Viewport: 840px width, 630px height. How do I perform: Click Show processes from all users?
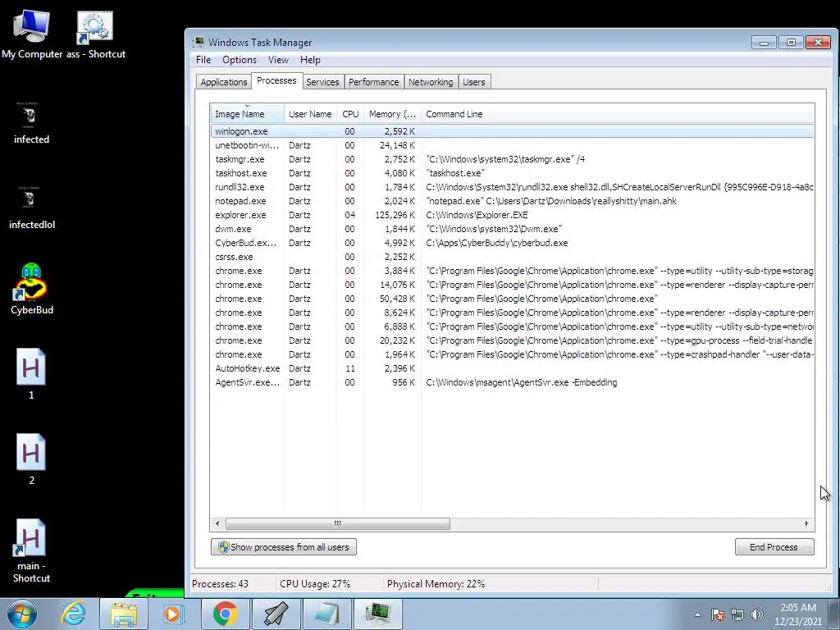coord(283,547)
